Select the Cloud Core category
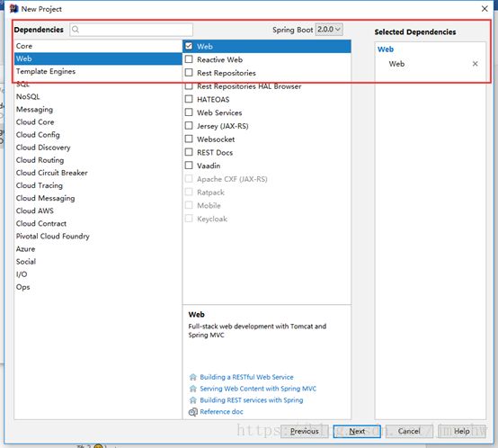Screen dimensions: 498x448 point(98,122)
